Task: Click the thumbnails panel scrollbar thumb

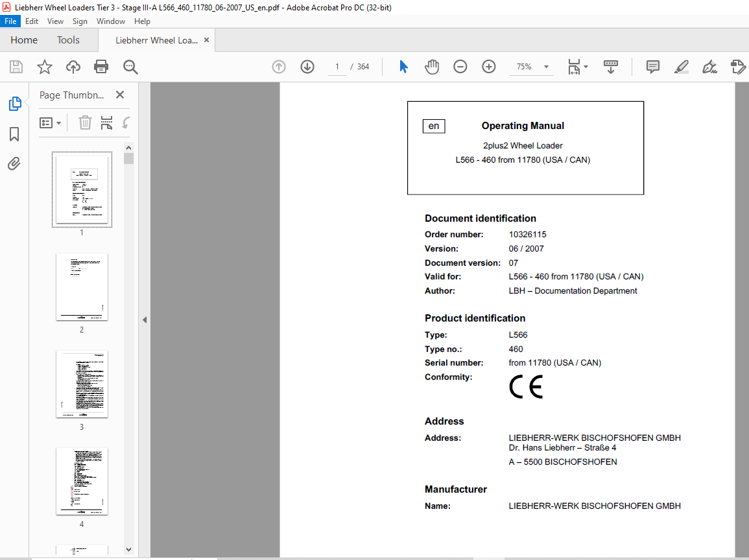Action: click(x=128, y=159)
